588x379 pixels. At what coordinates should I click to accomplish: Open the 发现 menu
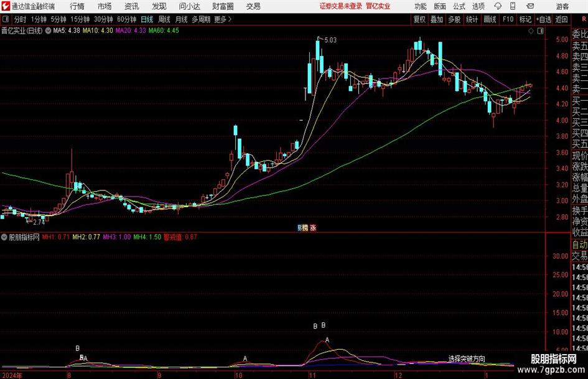[159, 6]
